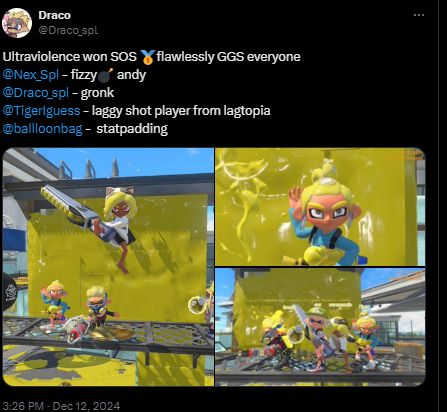
Task: Click 'flawlessly GGS everyone' text
Action: tap(229, 57)
